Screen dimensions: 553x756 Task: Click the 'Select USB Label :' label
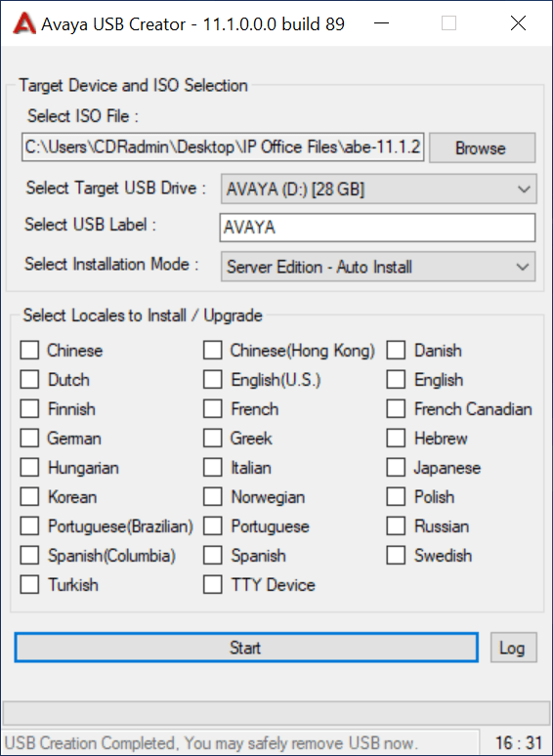90,225
